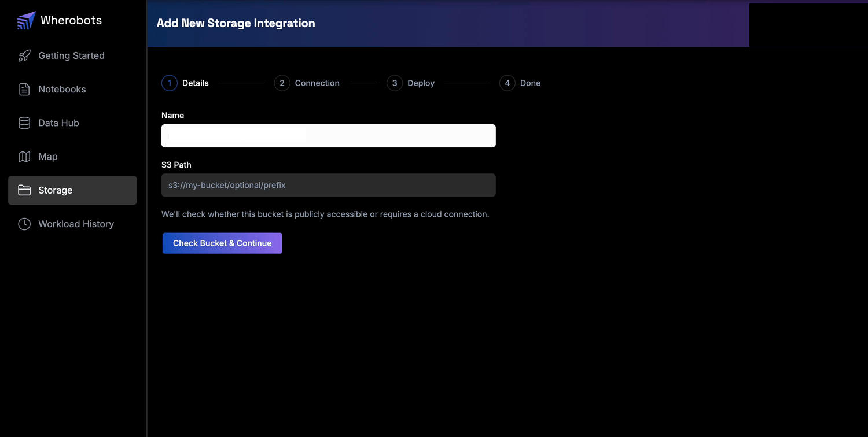The width and height of the screenshot is (868, 437).
Task: Open Workload History page
Action: tap(72, 224)
